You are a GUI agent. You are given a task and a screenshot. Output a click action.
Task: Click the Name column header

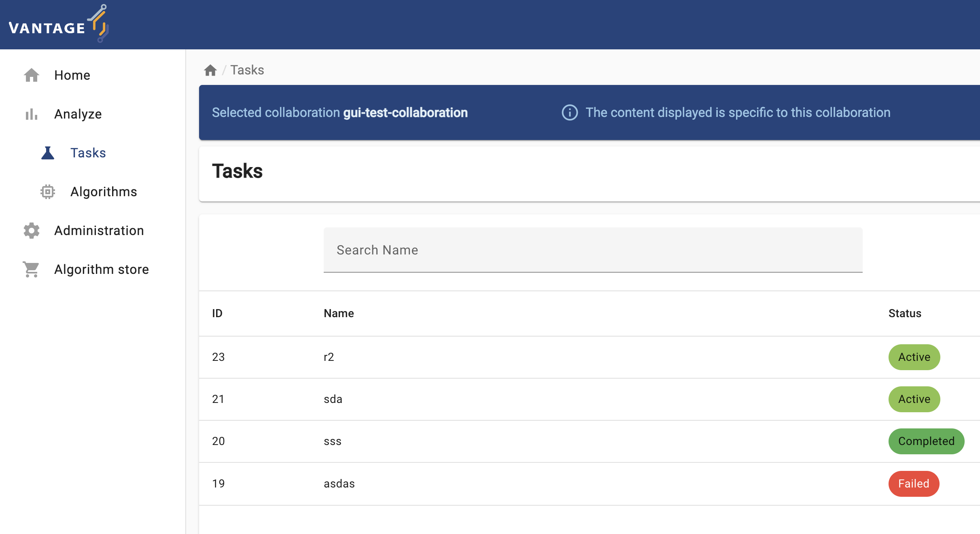click(339, 314)
